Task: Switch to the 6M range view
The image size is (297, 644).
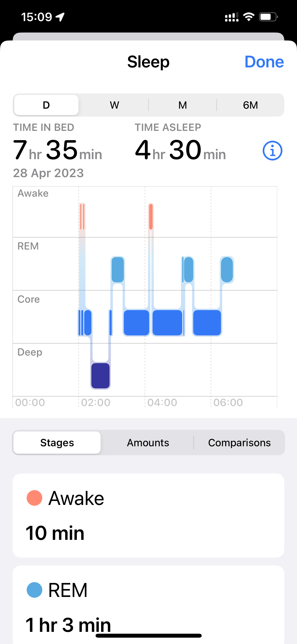Action: pyautogui.click(x=250, y=105)
